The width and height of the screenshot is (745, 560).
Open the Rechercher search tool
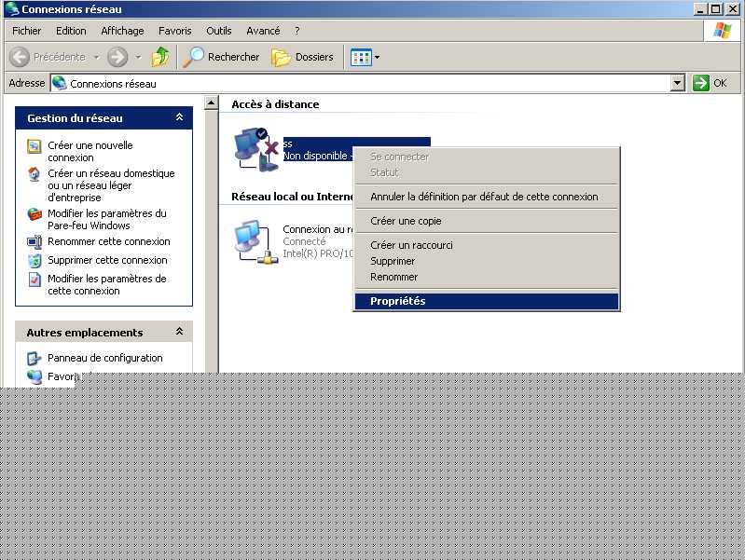coord(221,57)
